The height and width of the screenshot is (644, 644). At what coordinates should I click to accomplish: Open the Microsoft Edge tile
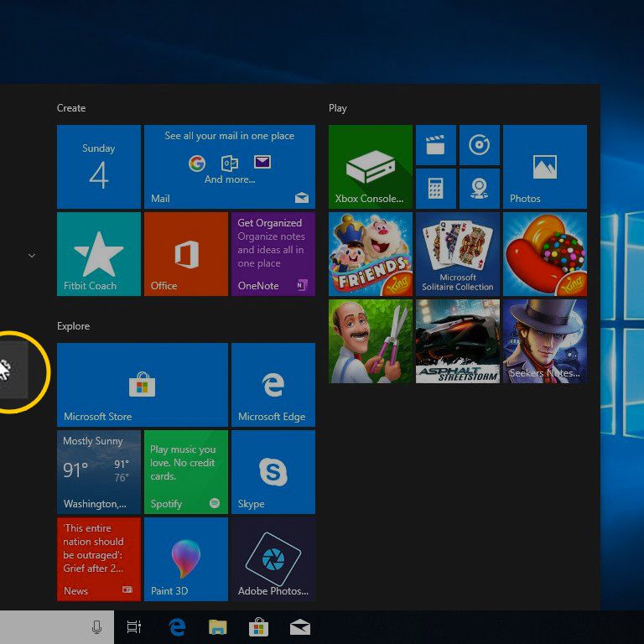pos(273,385)
